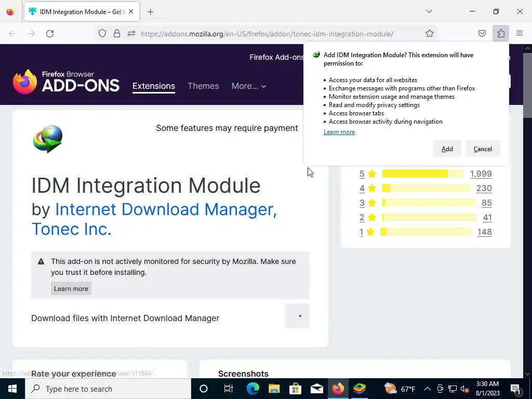Close the IDM Integration Module tab
The image size is (532, 399).
pyautogui.click(x=131, y=11)
